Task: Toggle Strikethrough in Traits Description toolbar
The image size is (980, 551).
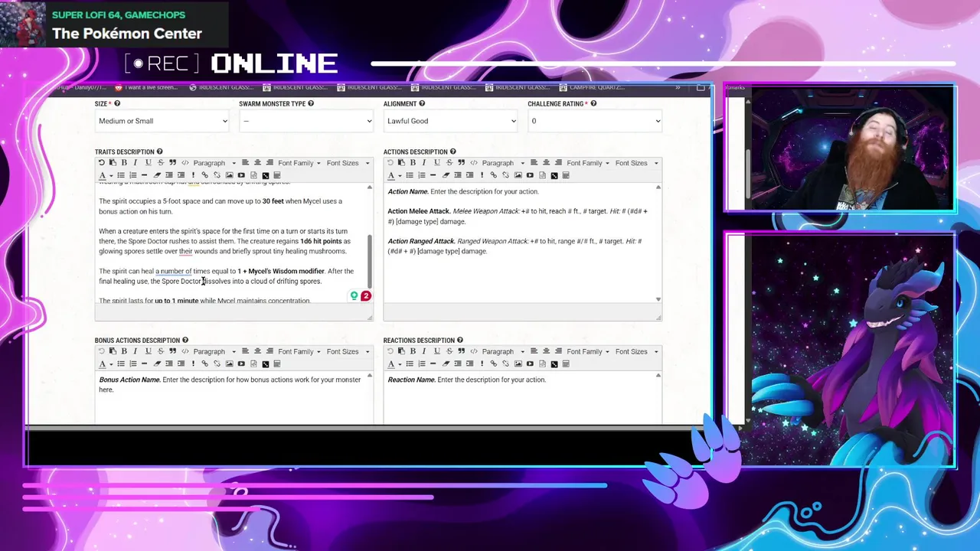Action: pos(161,162)
